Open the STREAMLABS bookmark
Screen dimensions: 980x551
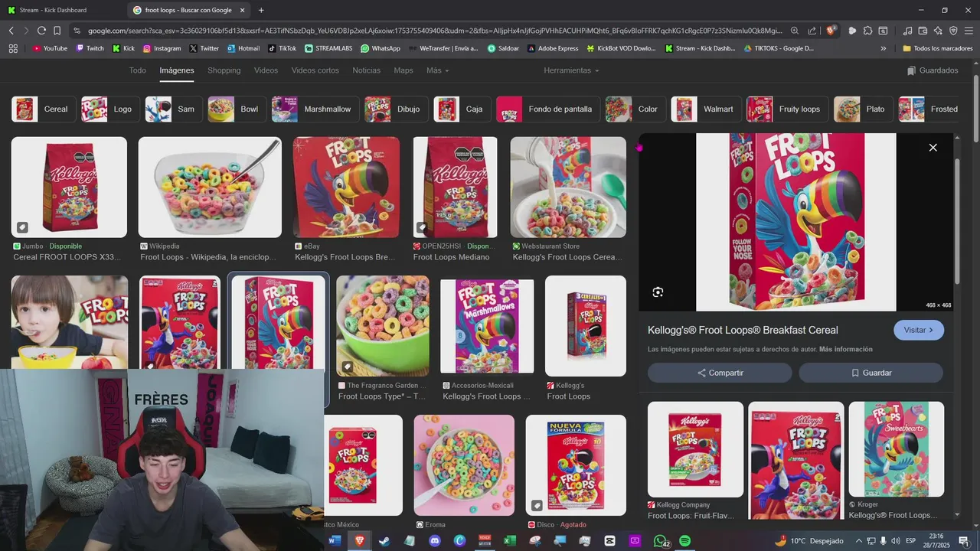(328, 48)
